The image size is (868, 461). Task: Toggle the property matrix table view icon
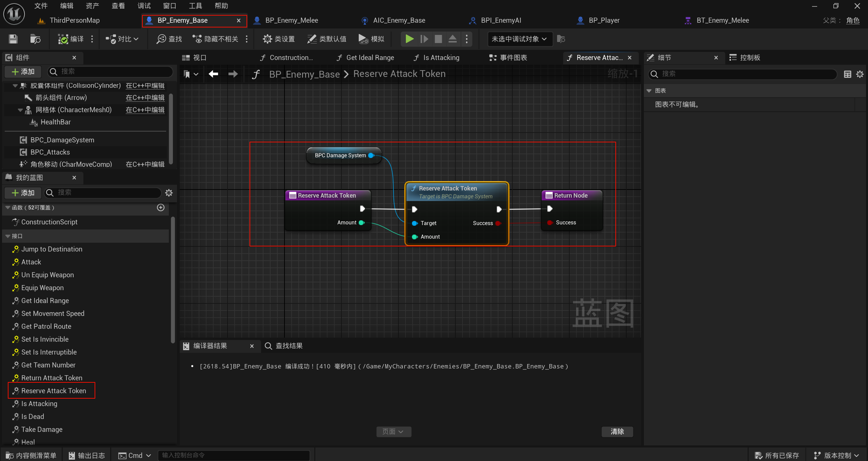(x=847, y=74)
